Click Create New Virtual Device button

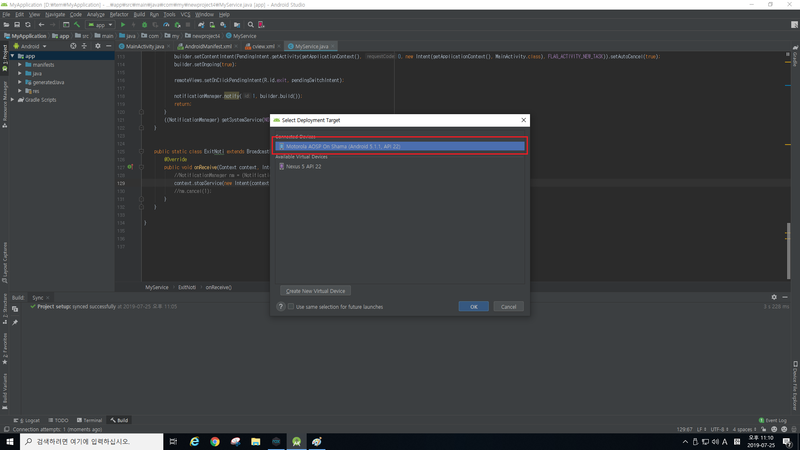[x=315, y=291]
